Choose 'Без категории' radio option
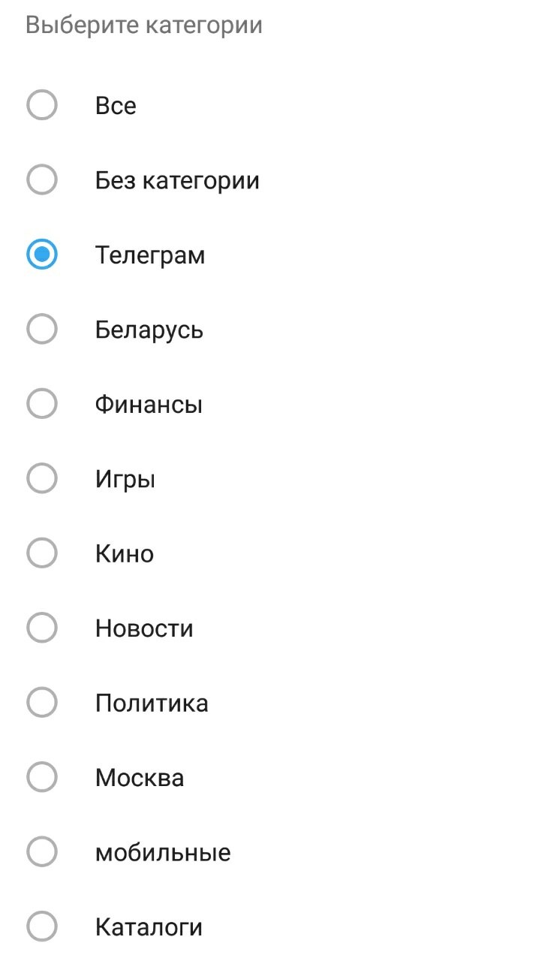Viewport: 560px width, 961px height. coord(42,180)
